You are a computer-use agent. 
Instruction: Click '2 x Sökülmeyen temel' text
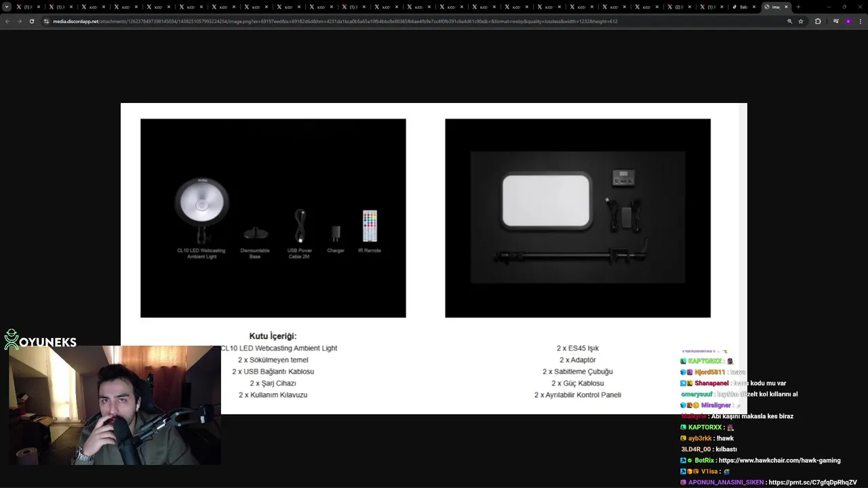[x=273, y=360]
